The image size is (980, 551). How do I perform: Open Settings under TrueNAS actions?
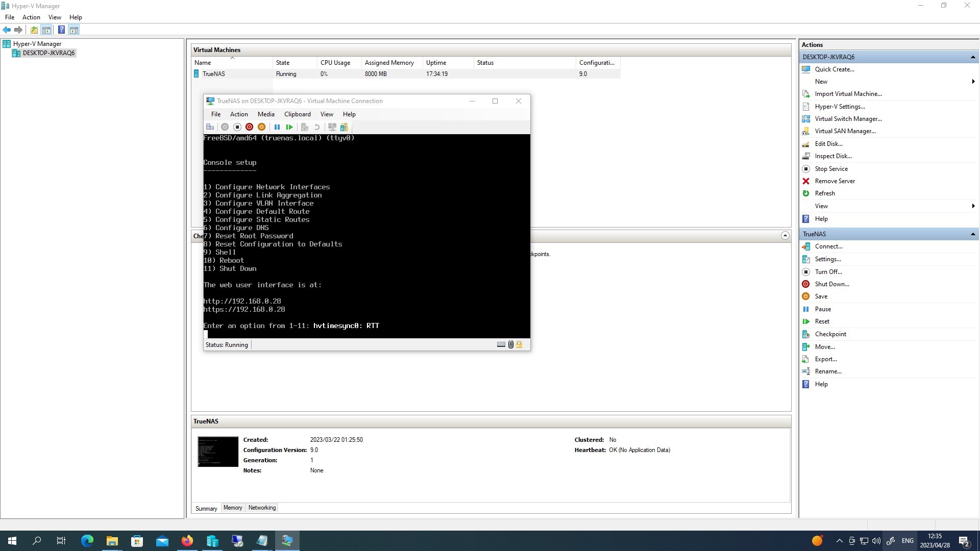827,259
